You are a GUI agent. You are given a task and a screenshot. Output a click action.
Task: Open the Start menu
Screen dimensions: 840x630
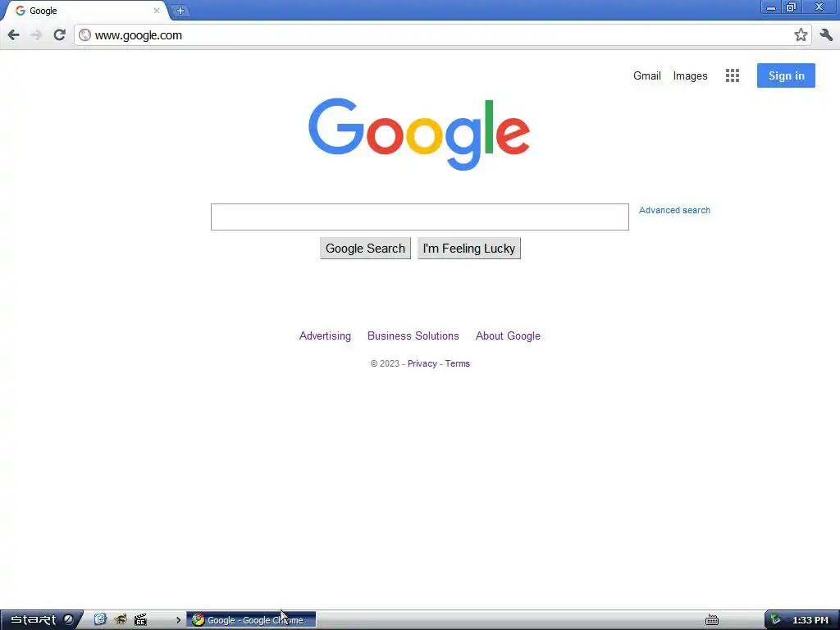click(x=42, y=620)
